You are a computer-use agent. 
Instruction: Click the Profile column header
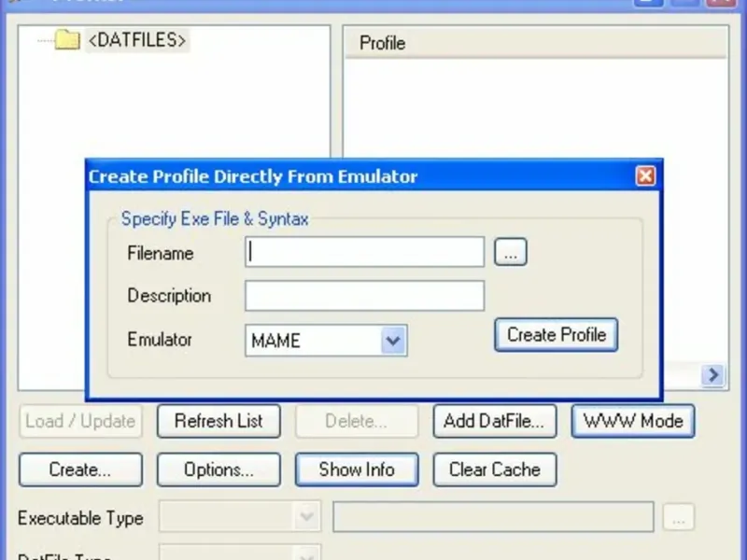point(535,43)
